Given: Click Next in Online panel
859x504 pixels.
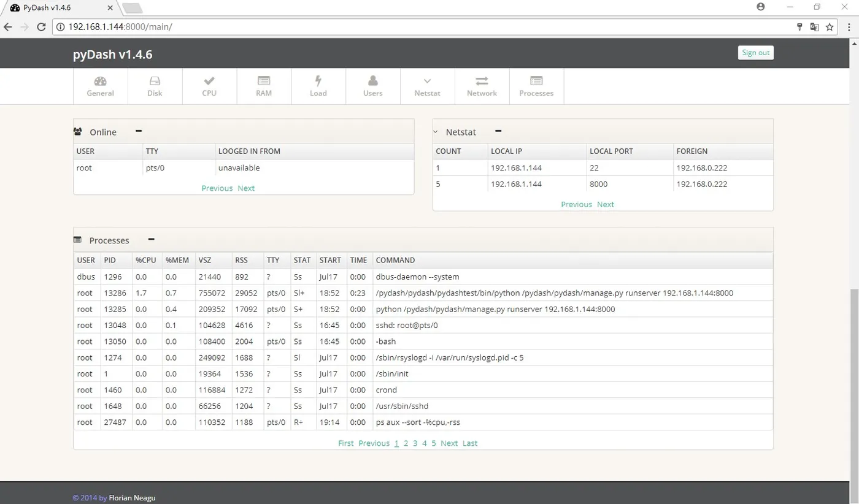Looking at the screenshot, I should coord(246,188).
